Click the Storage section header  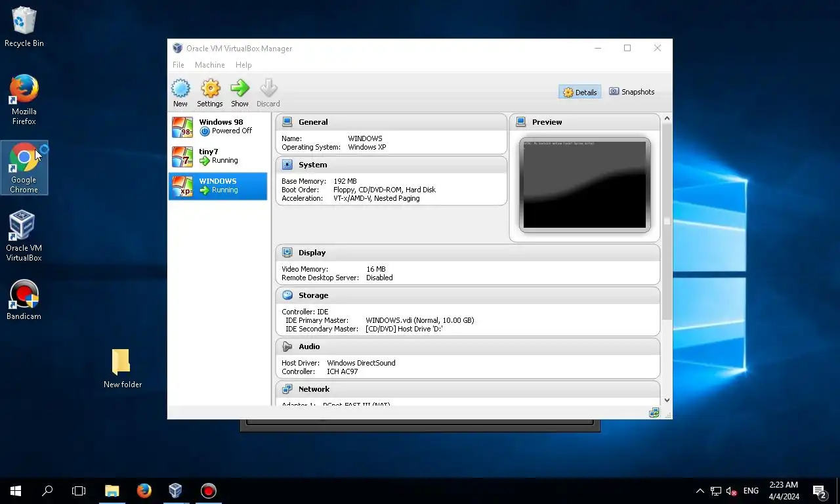pos(468,295)
